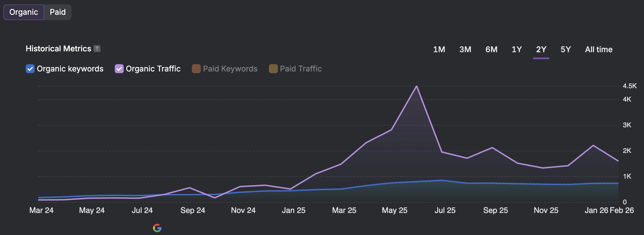Click the Mar 24 x-axis label
The image size is (644, 235).
click(x=41, y=210)
